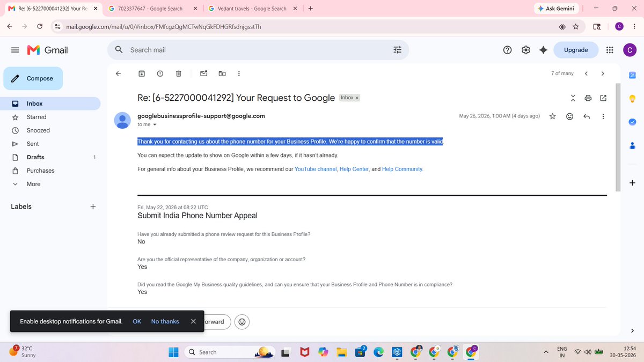Viewport: 644px width, 362px height.
Task: Click in the Search mail field
Action: (258, 50)
